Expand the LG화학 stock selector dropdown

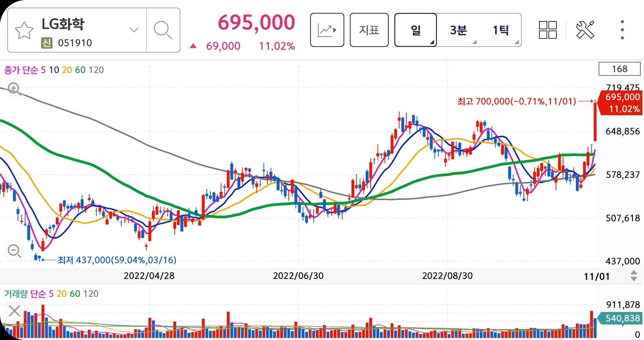coord(134,30)
